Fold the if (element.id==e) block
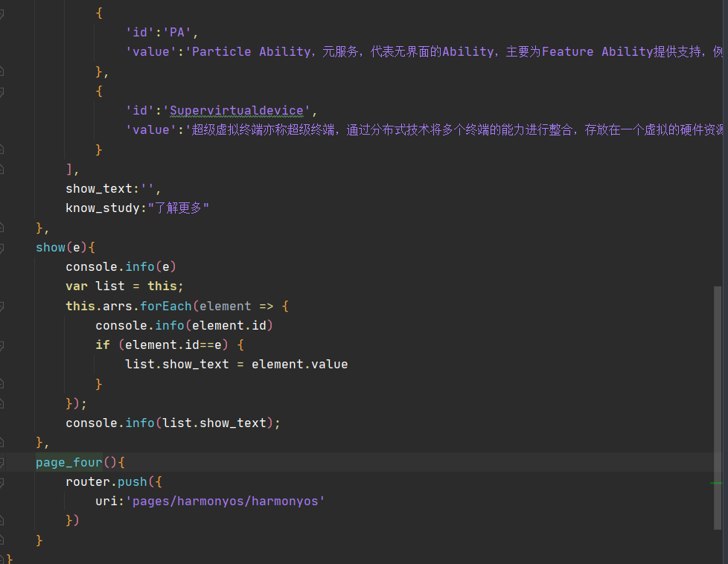The image size is (728, 564). [1, 345]
